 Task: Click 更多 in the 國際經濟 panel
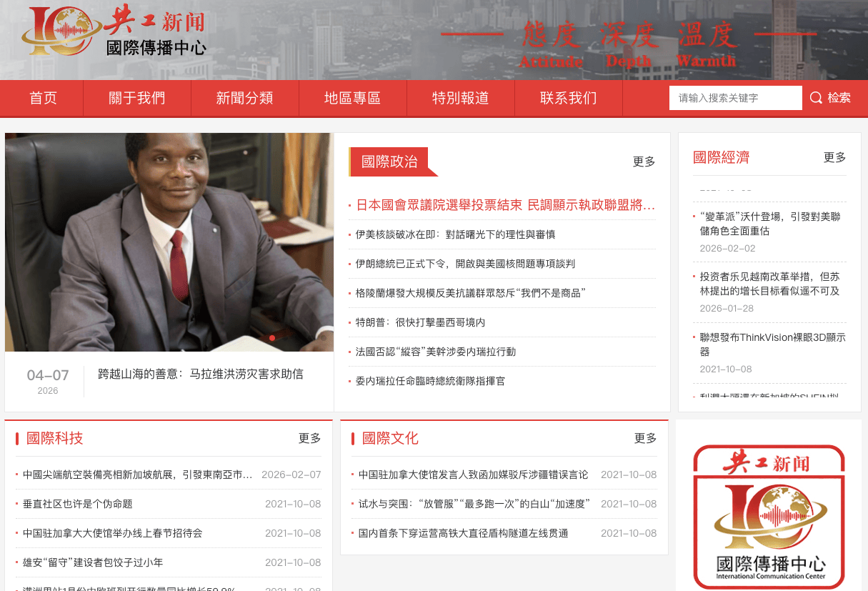834,157
